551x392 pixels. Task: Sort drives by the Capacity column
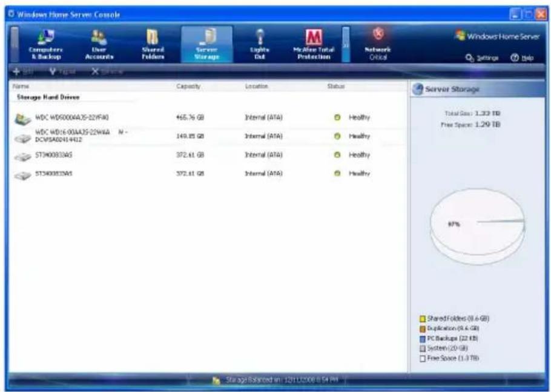pos(188,86)
